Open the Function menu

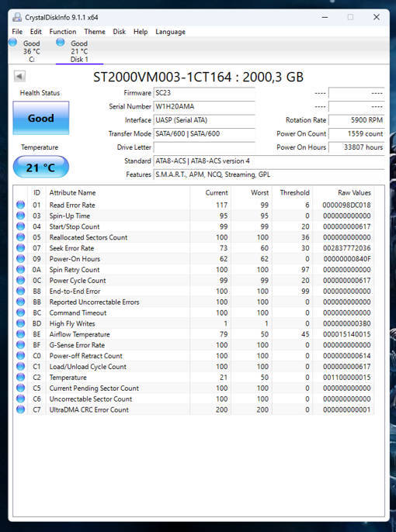coord(63,32)
